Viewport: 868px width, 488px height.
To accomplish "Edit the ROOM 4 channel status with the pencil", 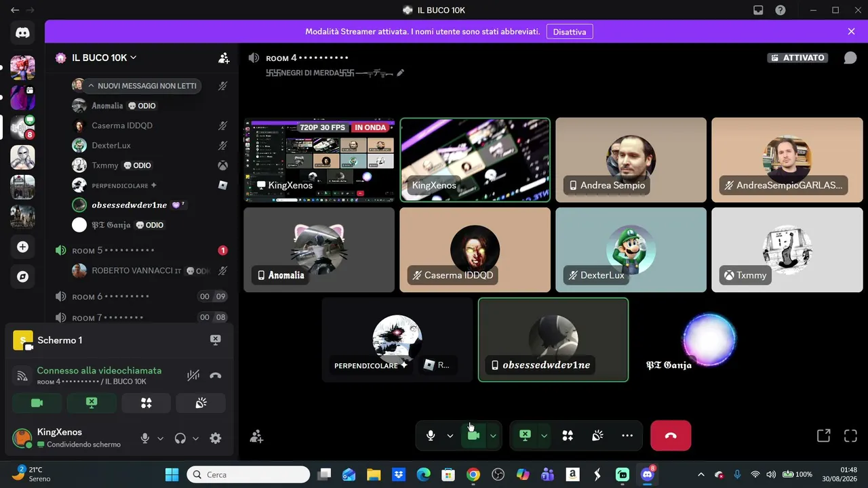I will click(400, 73).
